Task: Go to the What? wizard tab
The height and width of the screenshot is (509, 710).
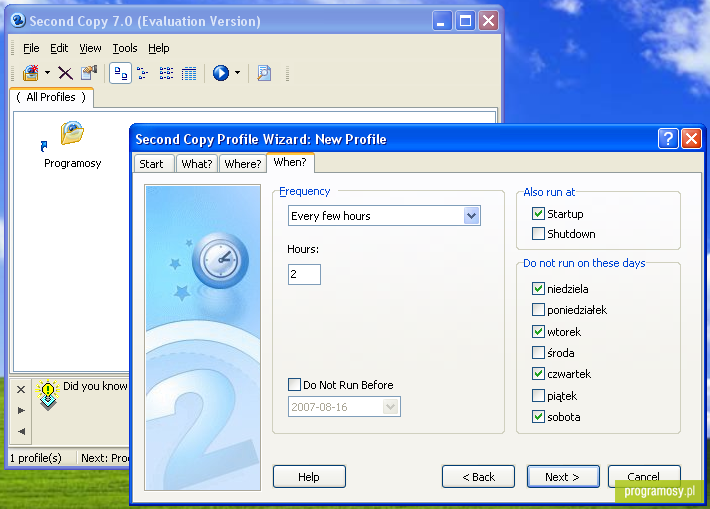Action: pyautogui.click(x=197, y=164)
